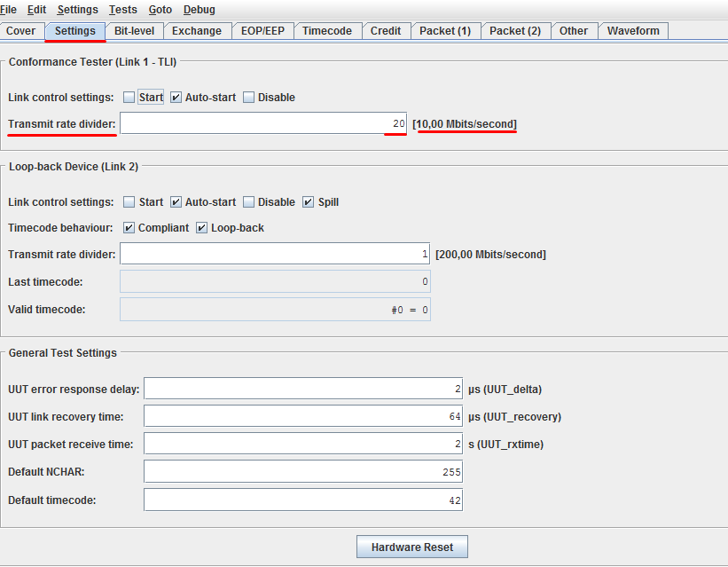Viewport: 728px width, 567px height.
Task: Enable Start for Loop-back Device Link 2
Action: click(x=129, y=202)
